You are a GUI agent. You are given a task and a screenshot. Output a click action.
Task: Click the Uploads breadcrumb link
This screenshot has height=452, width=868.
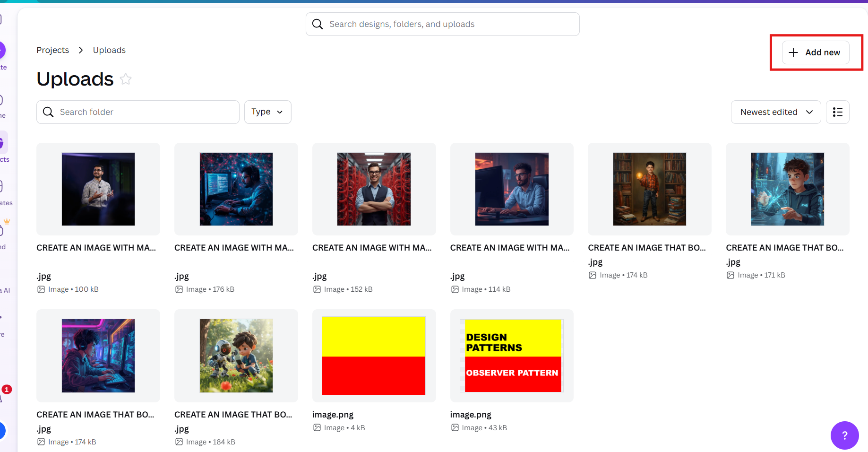point(109,50)
